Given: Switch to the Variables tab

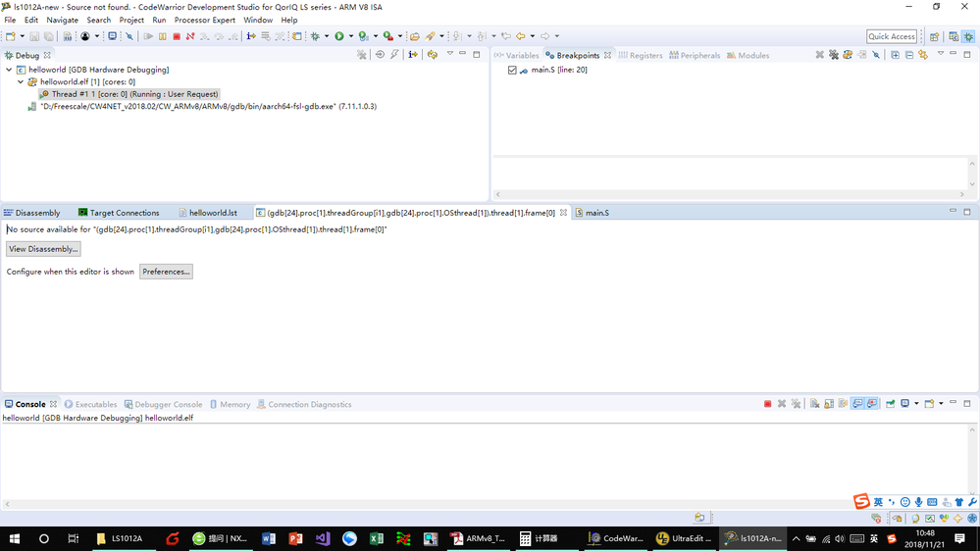Looking at the screenshot, I should 516,56.
